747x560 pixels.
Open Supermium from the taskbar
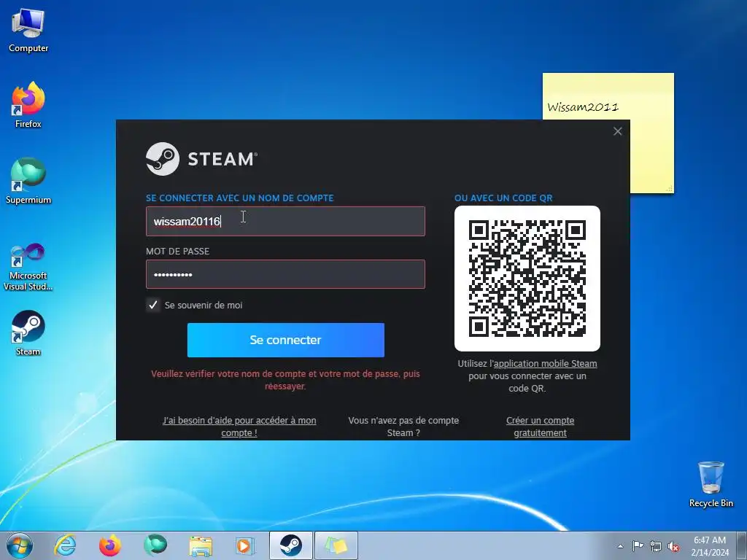155,545
